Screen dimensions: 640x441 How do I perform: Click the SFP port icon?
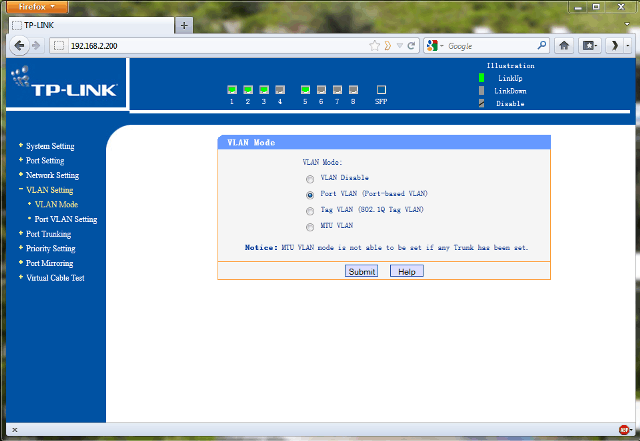click(381, 89)
